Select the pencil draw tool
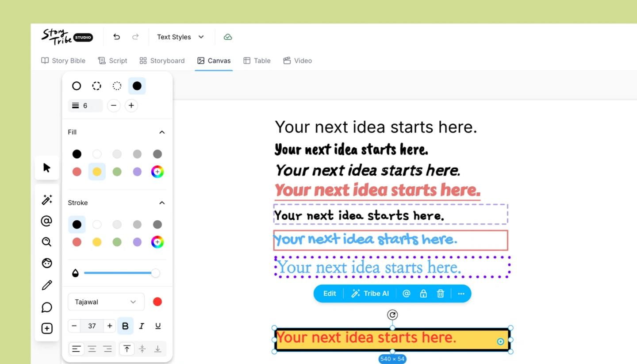The height and width of the screenshot is (364, 637). (x=47, y=285)
